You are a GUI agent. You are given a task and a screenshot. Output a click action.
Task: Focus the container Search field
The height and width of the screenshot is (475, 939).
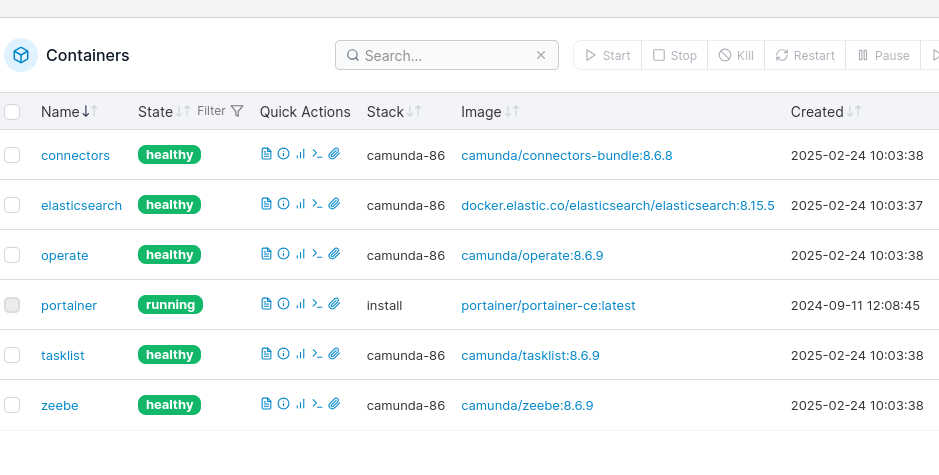point(447,55)
